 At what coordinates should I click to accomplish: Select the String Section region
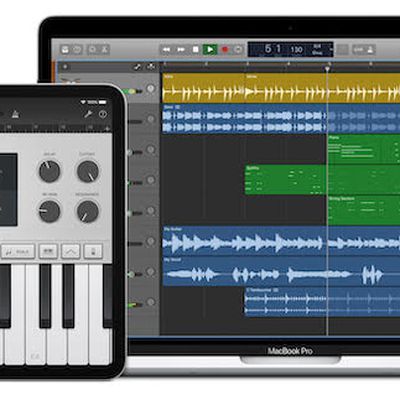(364, 210)
